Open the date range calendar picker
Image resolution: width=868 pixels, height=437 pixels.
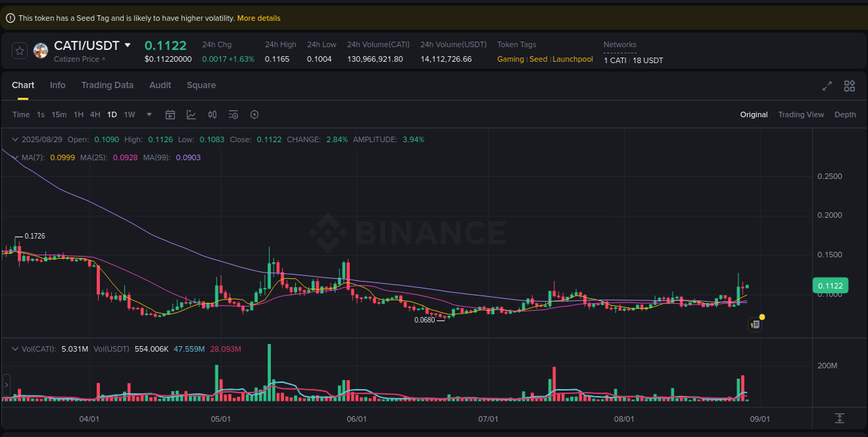tap(170, 114)
